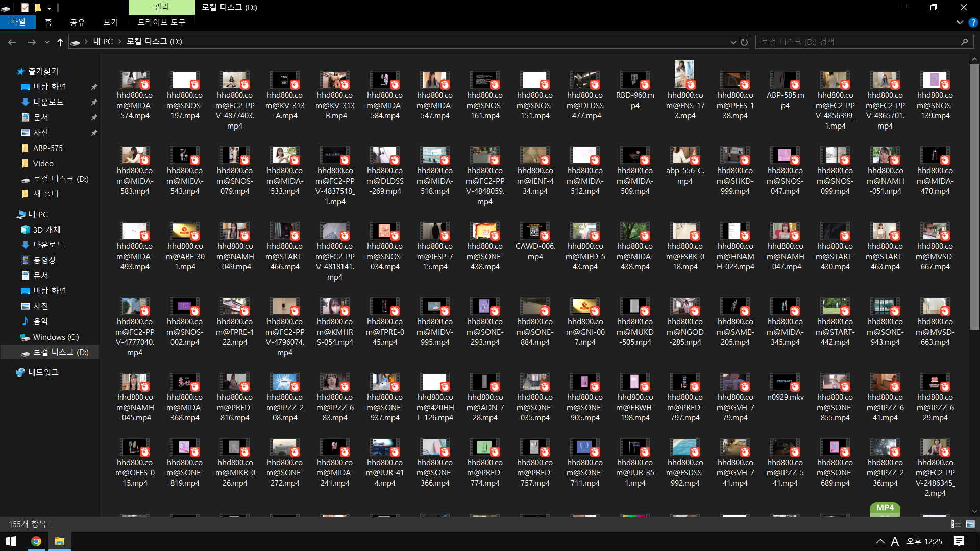Viewport: 980px width, 551px height.
Task: Click the Up directory arrow icon
Action: [60, 42]
